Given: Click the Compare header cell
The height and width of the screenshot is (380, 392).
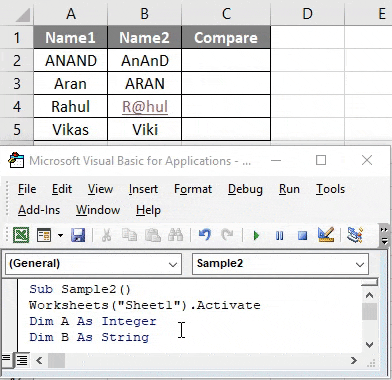Looking at the screenshot, I should (226, 37).
